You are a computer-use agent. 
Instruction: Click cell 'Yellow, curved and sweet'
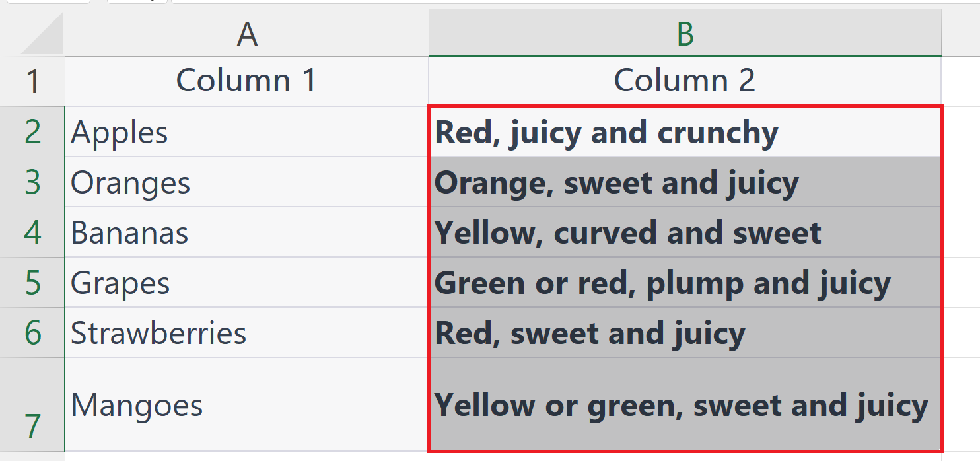point(685,232)
